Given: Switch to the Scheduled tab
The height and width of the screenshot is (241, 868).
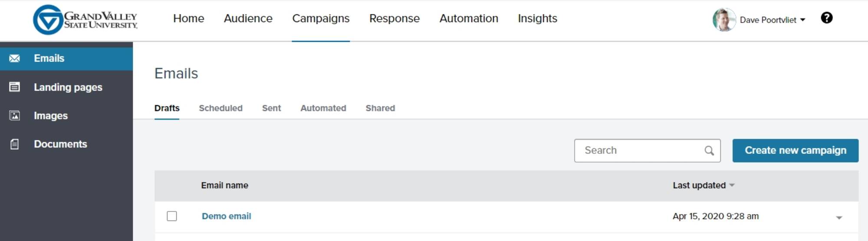Looking at the screenshot, I should point(220,108).
